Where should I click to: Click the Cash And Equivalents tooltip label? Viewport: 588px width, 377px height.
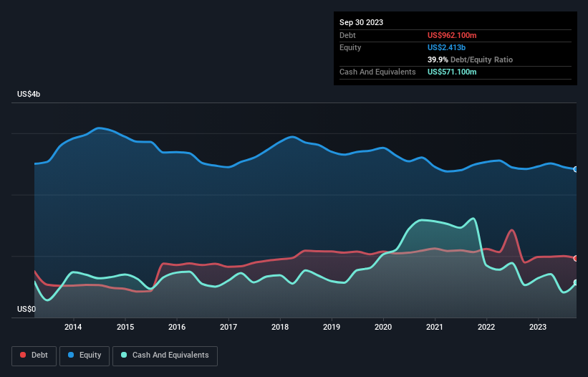[377, 72]
